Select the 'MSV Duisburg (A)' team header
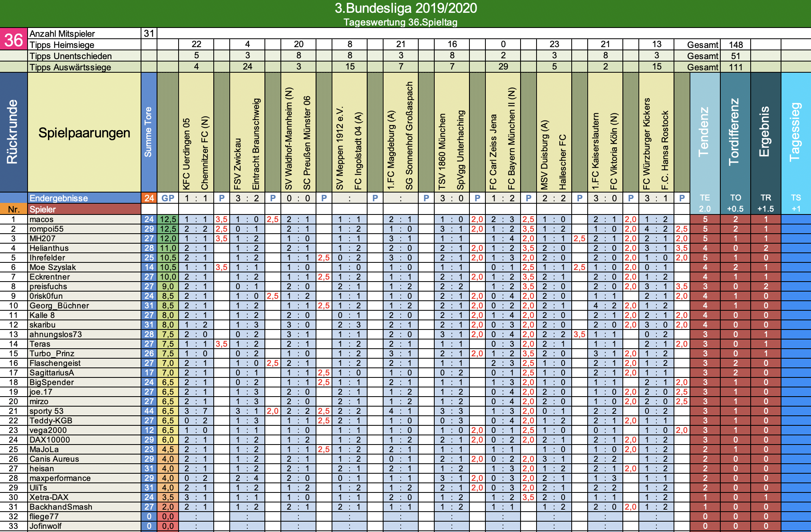Image resolution: width=811 pixels, height=532 pixels. [545, 155]
